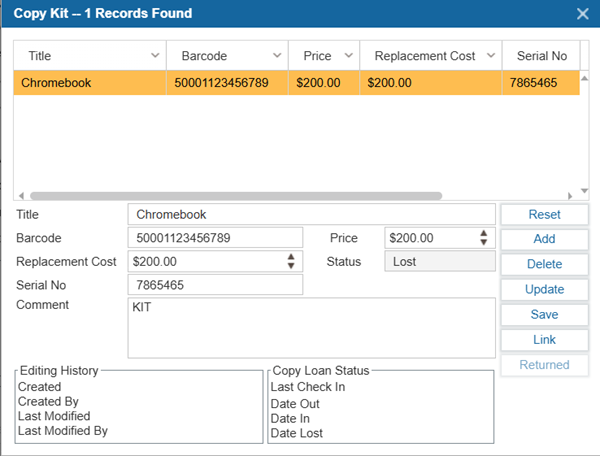The height and width of the screenshot is (456, 600).
Task: Click the horizontal scrollbar under the table
Action: 236,196
